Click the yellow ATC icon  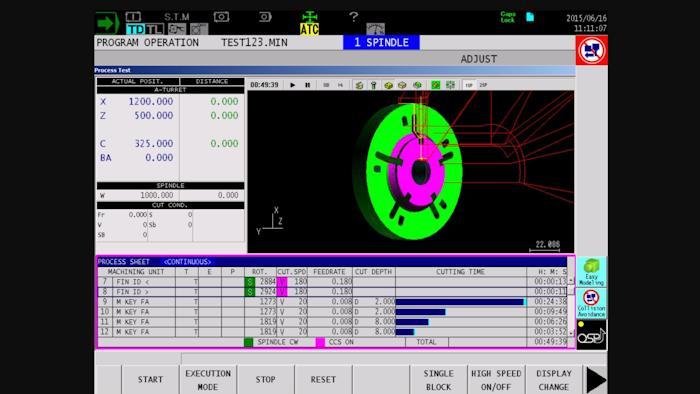click(309, 29)
